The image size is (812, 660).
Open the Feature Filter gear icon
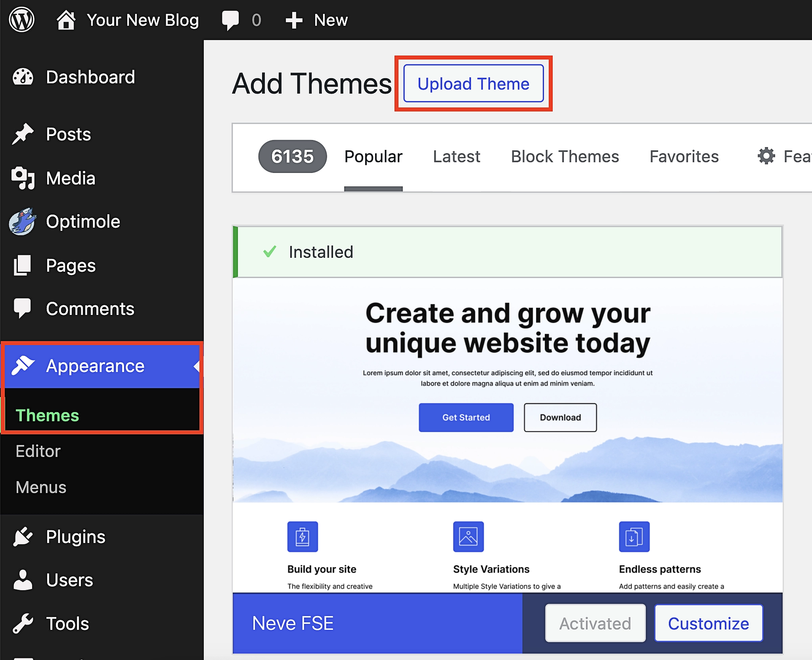tap(766, 156)
